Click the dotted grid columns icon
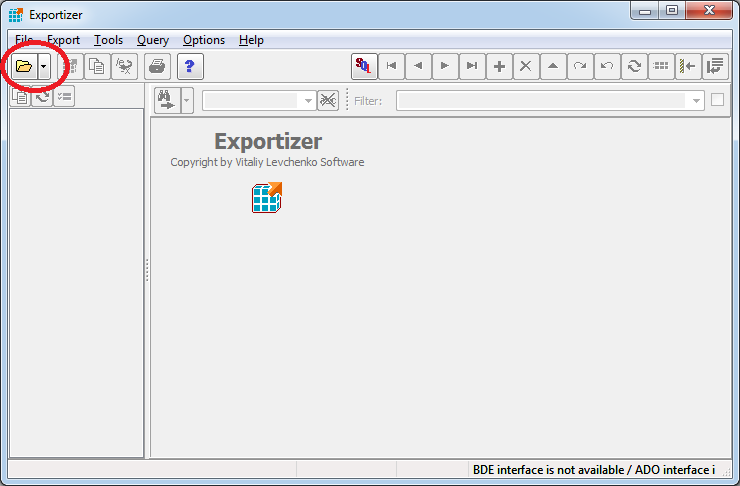 (x=661, y=67)
